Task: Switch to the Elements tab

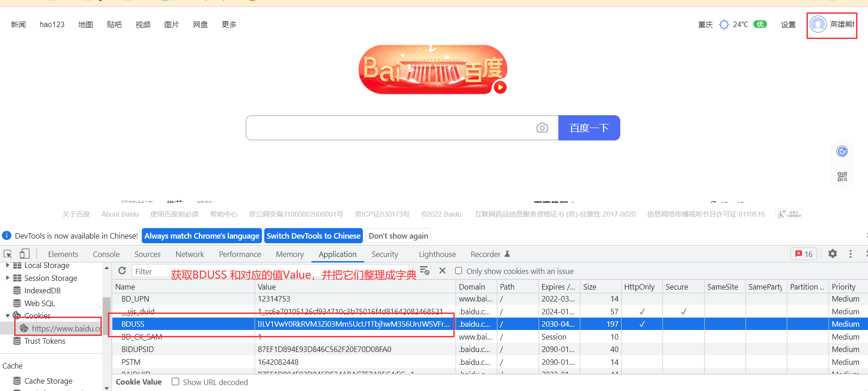Action: tap(63, 254)
